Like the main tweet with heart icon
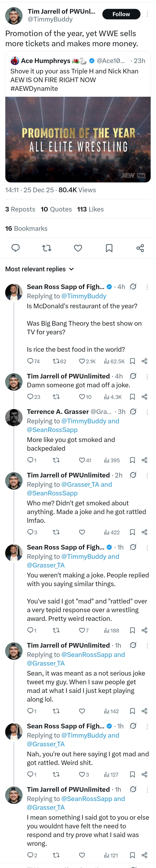 click(78, 248)
